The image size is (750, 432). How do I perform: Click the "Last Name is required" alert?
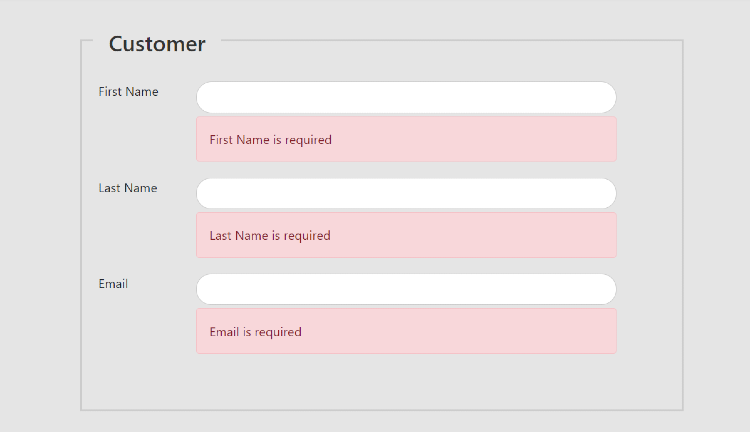pyautogui.click(x=406, y=236)
